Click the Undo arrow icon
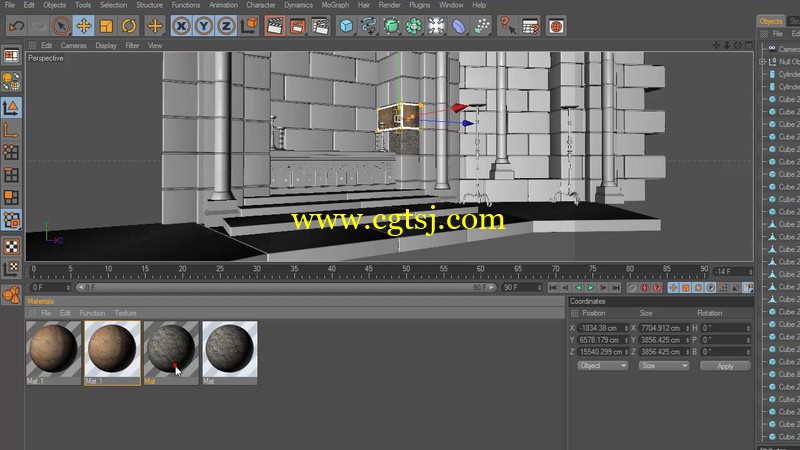Viewport: 800px width, 450px height. click(17, 26)
